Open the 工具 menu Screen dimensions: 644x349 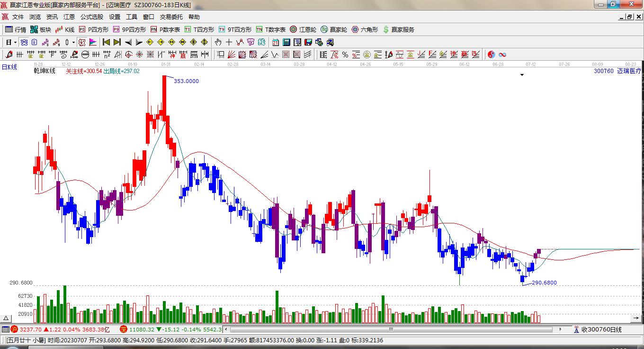[132, 17]
